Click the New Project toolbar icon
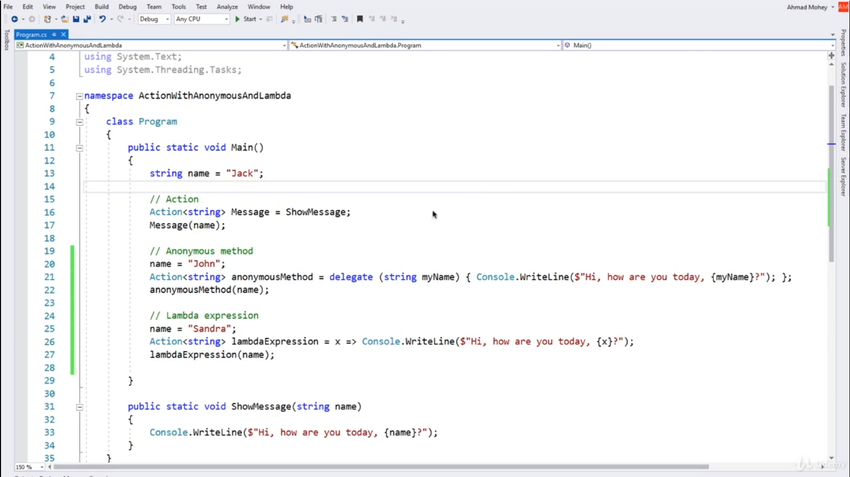 tap(48, 19)
